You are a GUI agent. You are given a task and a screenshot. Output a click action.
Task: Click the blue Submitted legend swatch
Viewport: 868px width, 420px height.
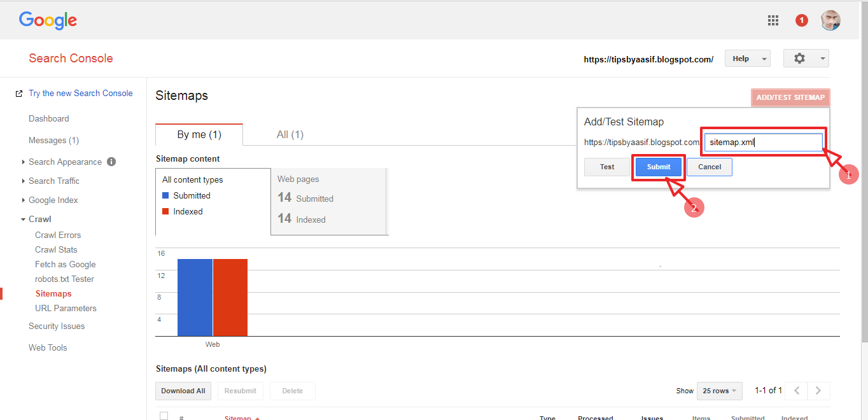click(x=165, y=195)
